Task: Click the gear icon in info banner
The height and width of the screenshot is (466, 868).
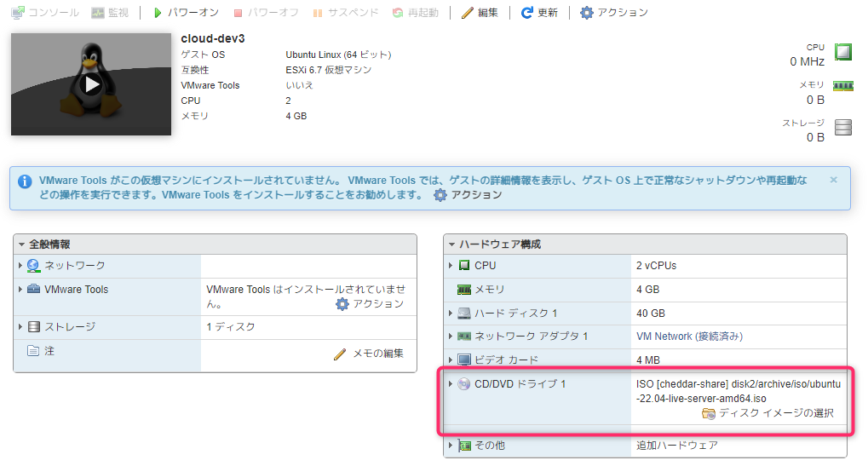Action: 440,195
